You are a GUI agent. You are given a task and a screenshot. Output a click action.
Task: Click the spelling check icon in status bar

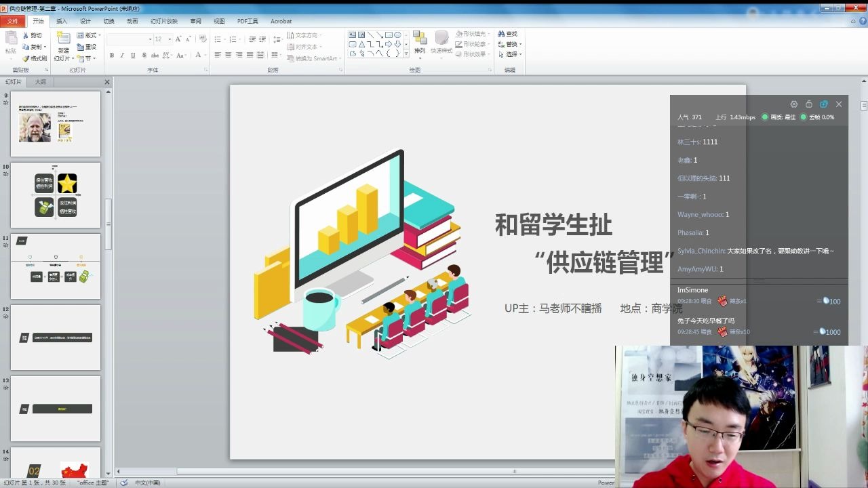pyautogui.click(x=122, y=483)
